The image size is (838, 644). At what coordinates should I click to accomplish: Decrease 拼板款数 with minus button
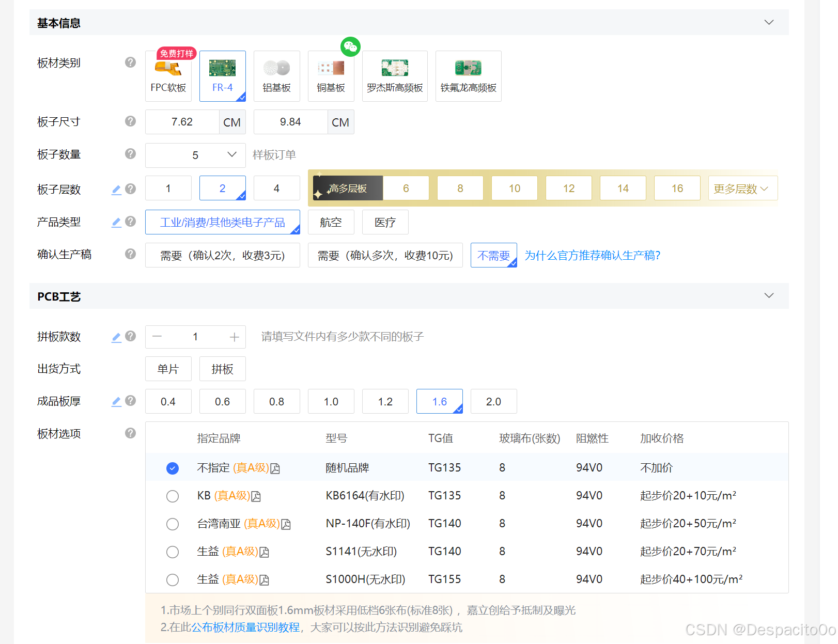point(158,337)
